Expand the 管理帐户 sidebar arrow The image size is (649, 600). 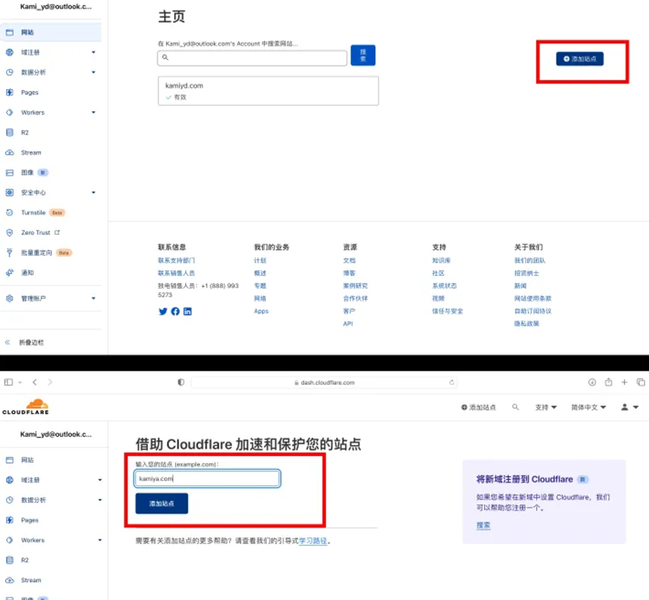[x=94, y=298]
